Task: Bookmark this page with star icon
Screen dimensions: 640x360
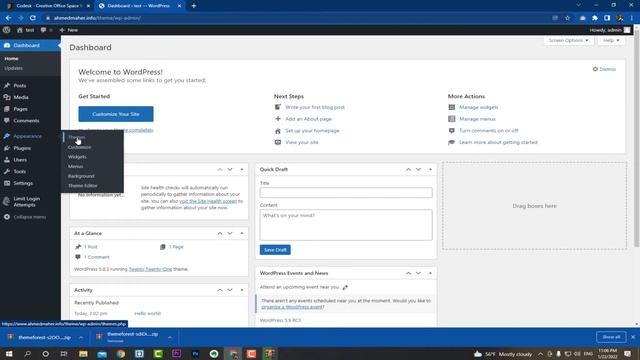Action: (567, 18)
